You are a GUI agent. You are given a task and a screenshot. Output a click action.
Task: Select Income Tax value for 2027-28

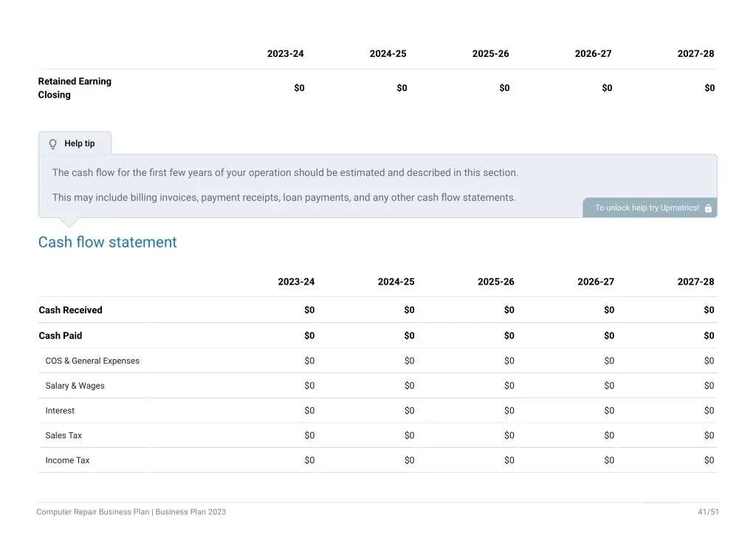click(709, 460)
